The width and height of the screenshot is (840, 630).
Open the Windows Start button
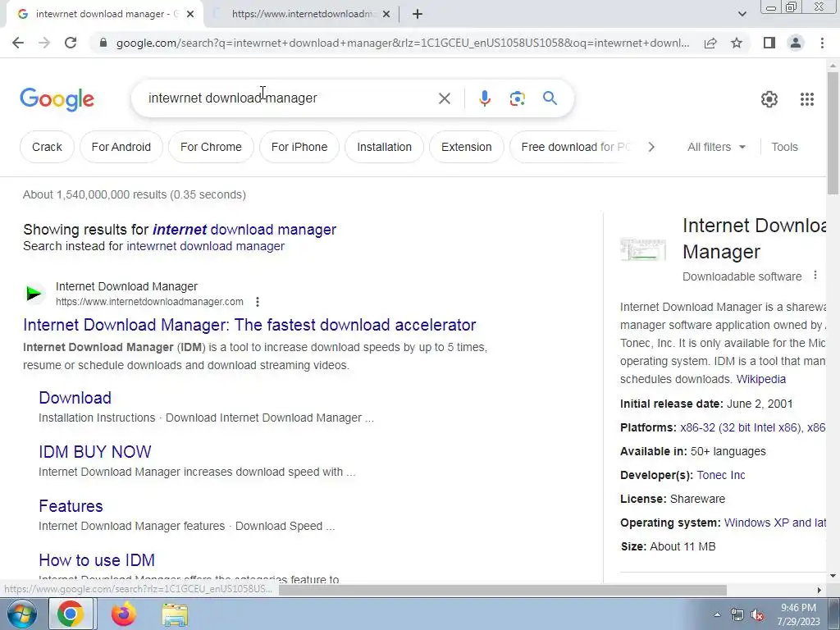click(21, 614)
